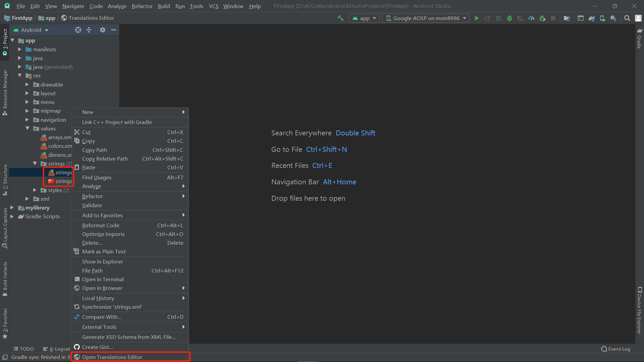Collapse the res folder
The image size is (644, 362).
(x=20, y=75)
